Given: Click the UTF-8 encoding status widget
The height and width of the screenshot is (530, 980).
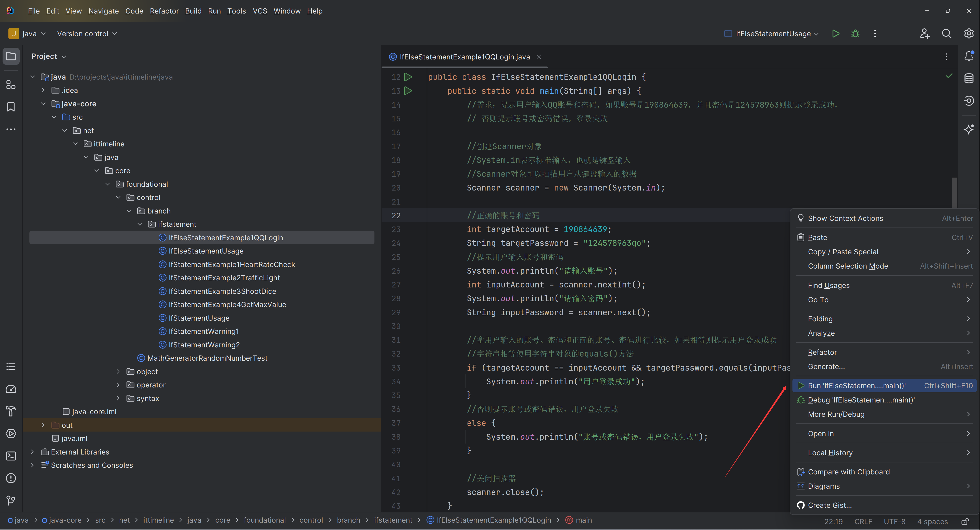Looking at the screenshot, I should (894, 521).
